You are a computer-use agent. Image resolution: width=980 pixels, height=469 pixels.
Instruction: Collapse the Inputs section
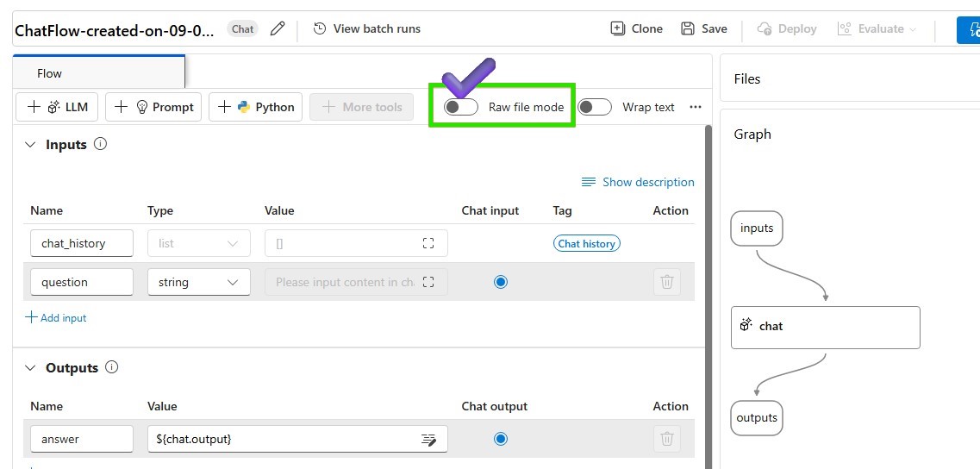point(31,145)
